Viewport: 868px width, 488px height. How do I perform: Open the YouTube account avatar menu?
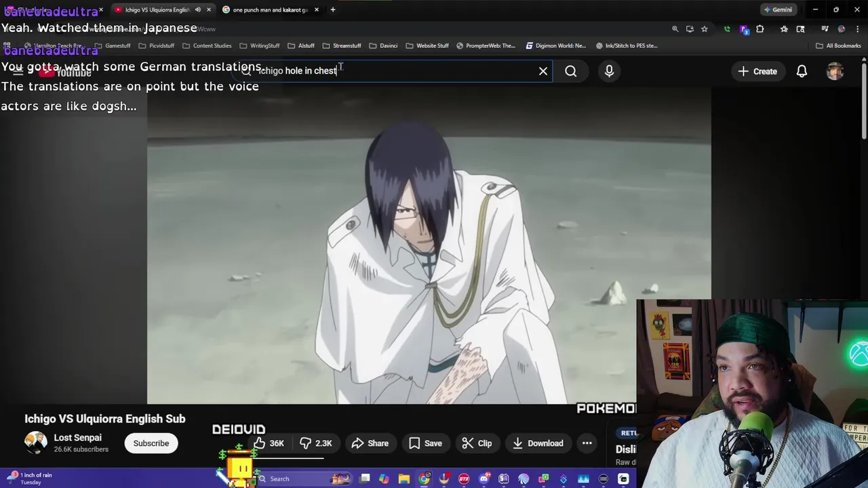coord(835,71)
